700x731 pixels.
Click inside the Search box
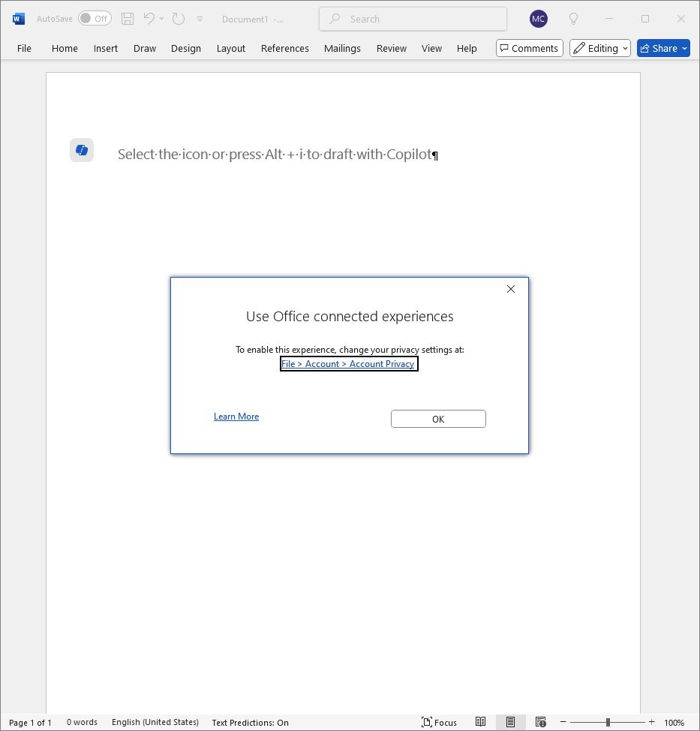click(x=413, y=19)
